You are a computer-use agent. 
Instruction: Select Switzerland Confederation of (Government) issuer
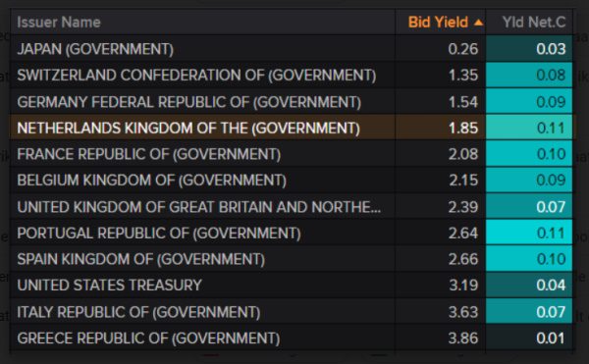pyautogui.click(x=196, y=75)
